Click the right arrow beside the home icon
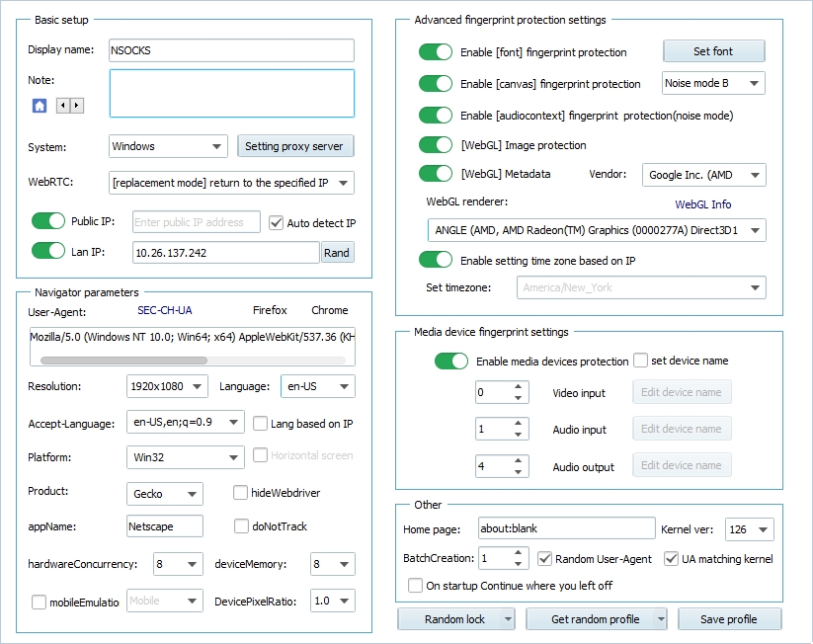Viewport: 813px width, 644px height. [x=77, y=106]
